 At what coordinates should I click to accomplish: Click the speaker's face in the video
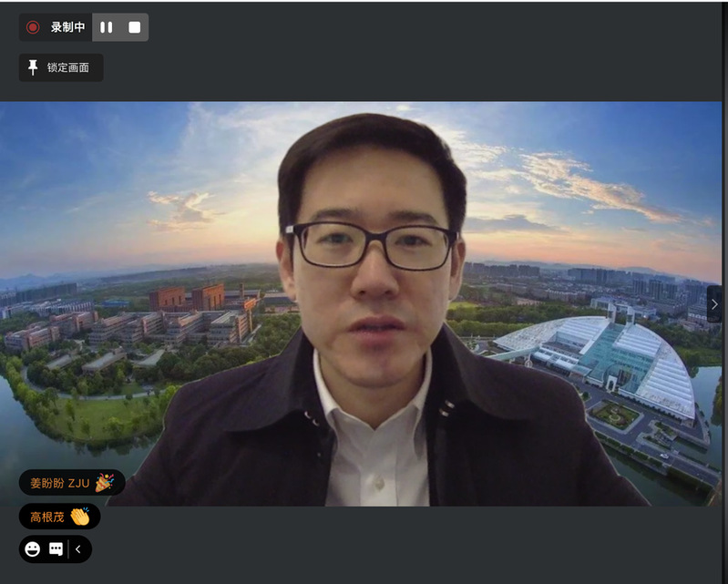pos(372,264)
